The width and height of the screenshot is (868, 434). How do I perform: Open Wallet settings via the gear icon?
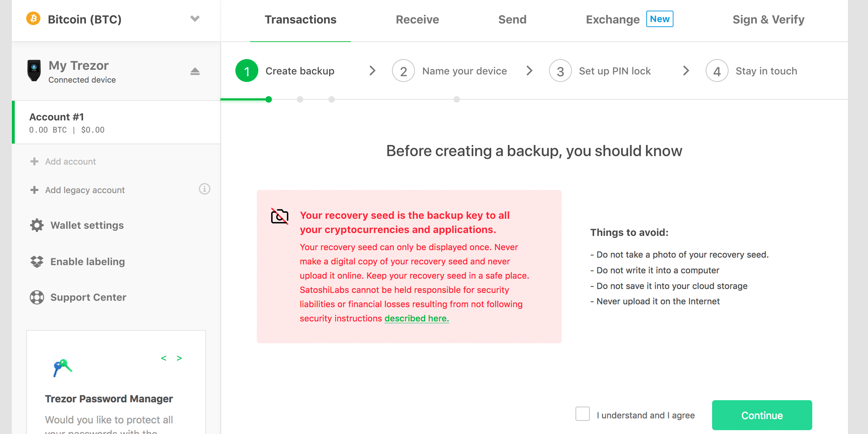(x=36, y=225)
